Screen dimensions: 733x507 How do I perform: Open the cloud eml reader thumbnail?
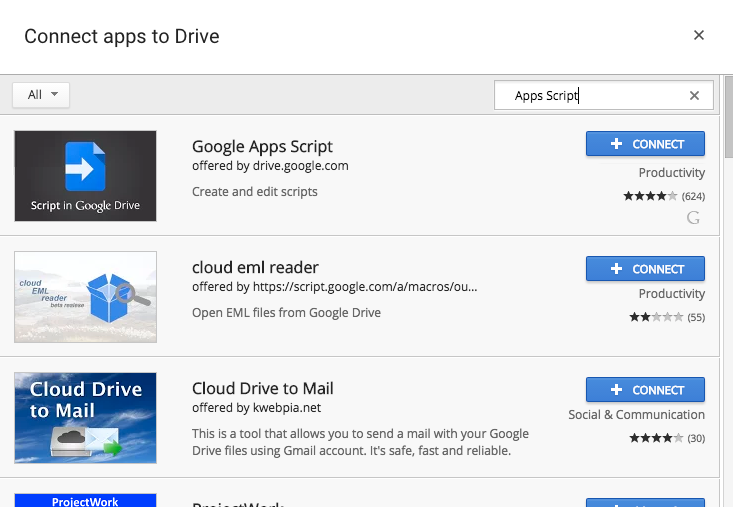pos(86,297)
